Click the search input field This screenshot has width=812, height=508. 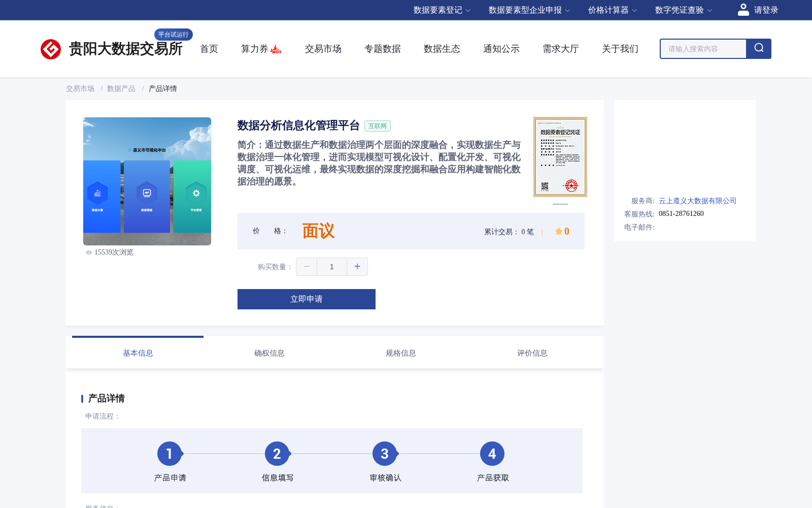click(x=703, y=49)
